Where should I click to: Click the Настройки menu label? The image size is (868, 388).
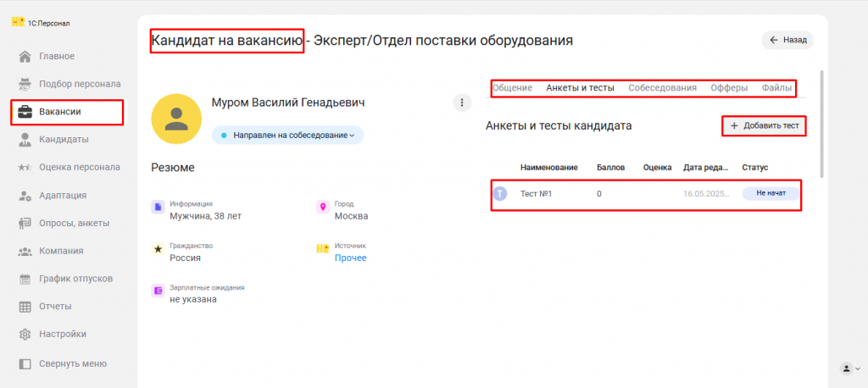63,335
